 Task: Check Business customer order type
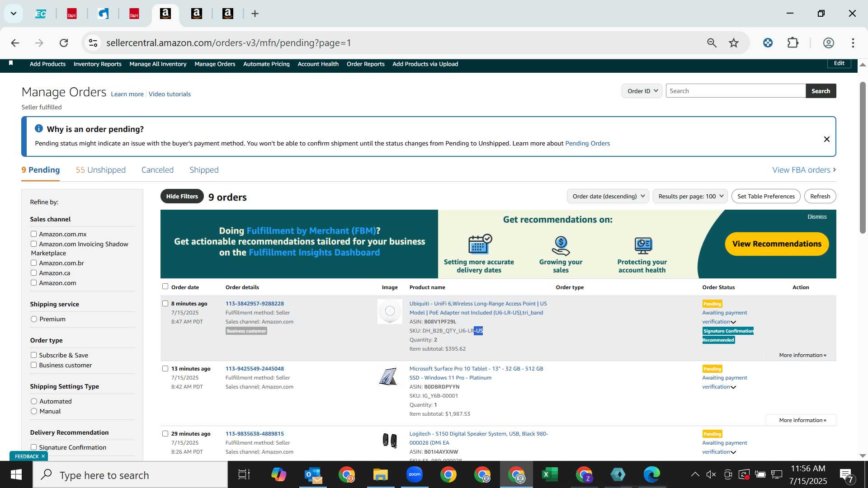33,365
